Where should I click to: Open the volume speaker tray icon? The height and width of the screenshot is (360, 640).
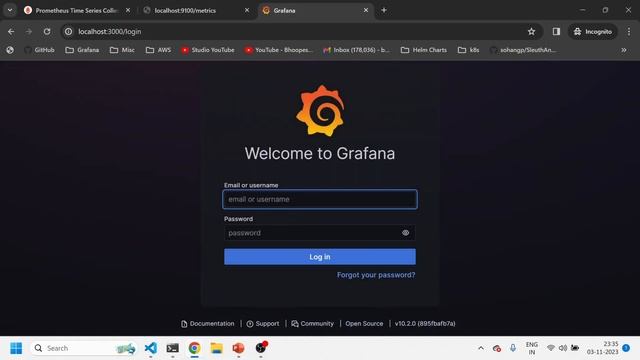(x=563, y=348)
